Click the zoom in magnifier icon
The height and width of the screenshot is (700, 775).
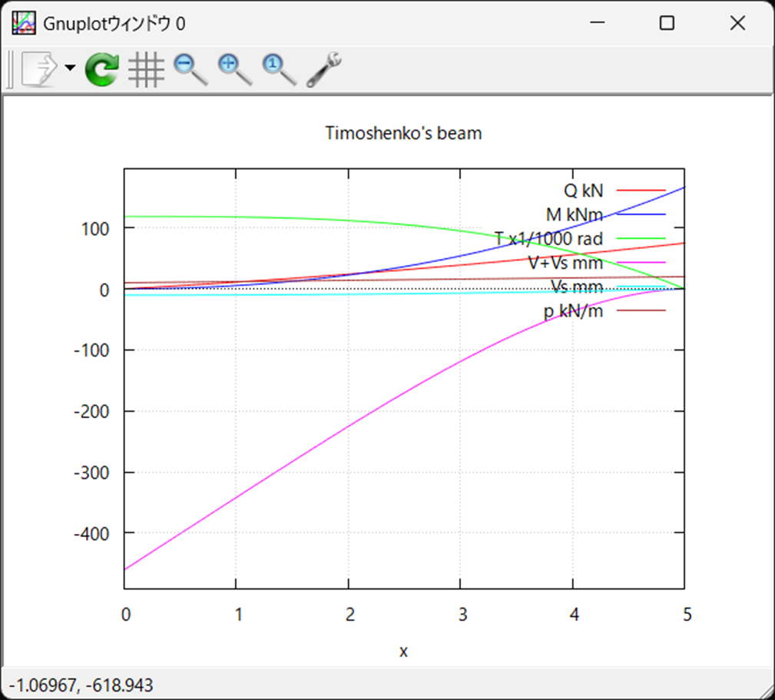[232, 68]
